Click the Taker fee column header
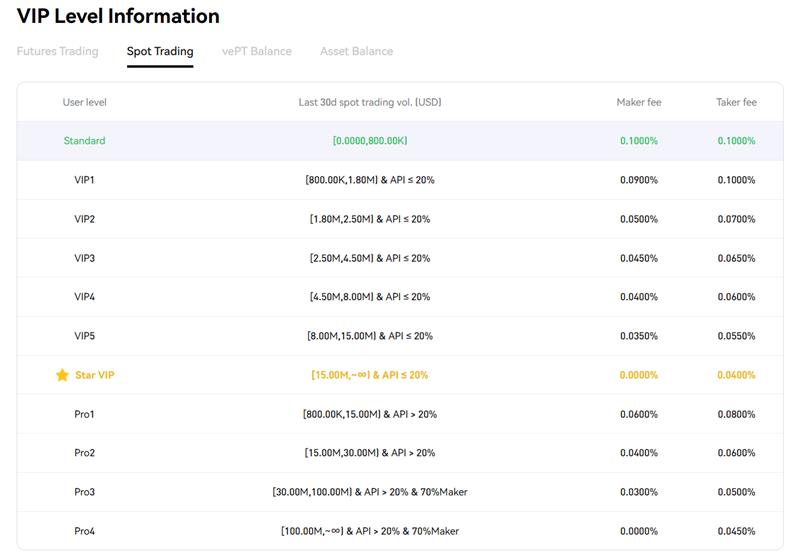 tap(736, 102)
